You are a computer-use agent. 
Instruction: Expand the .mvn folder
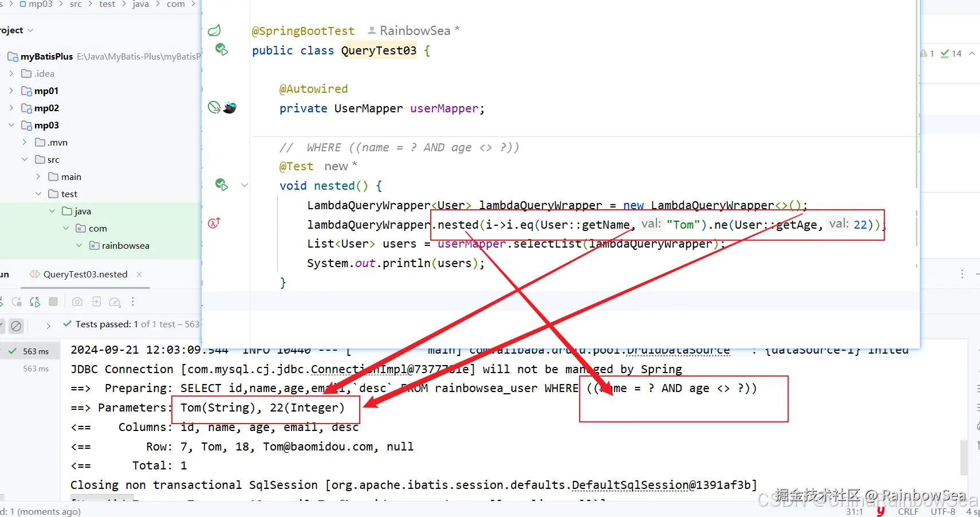pos(25,142)
